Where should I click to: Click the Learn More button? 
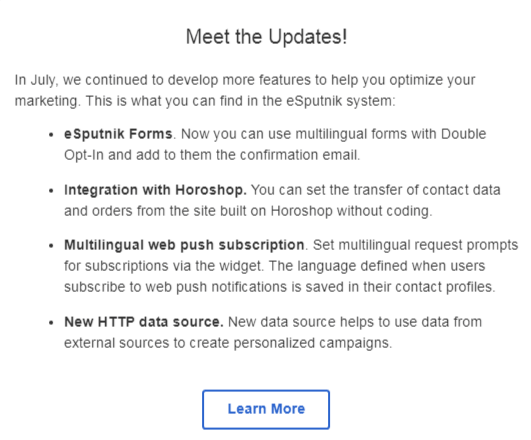click(266, 409)
